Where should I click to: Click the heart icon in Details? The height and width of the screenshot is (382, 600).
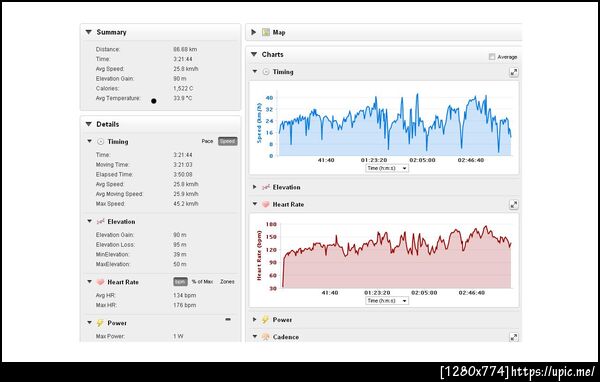tap(100, 282)
